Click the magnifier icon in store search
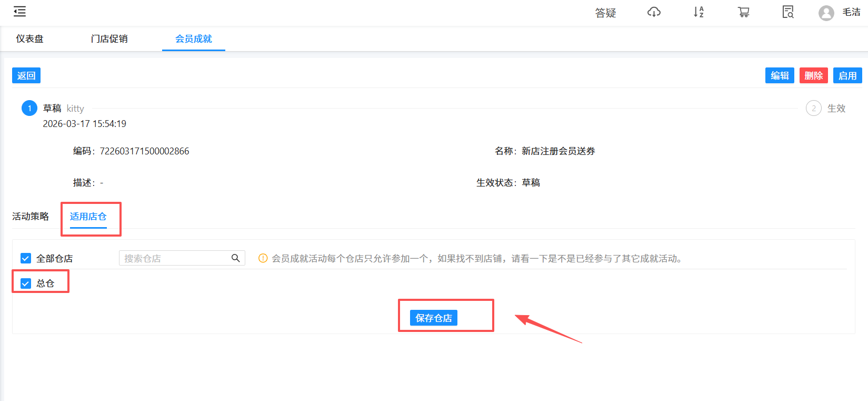This screenshot has width=868, height=401. 235,258
